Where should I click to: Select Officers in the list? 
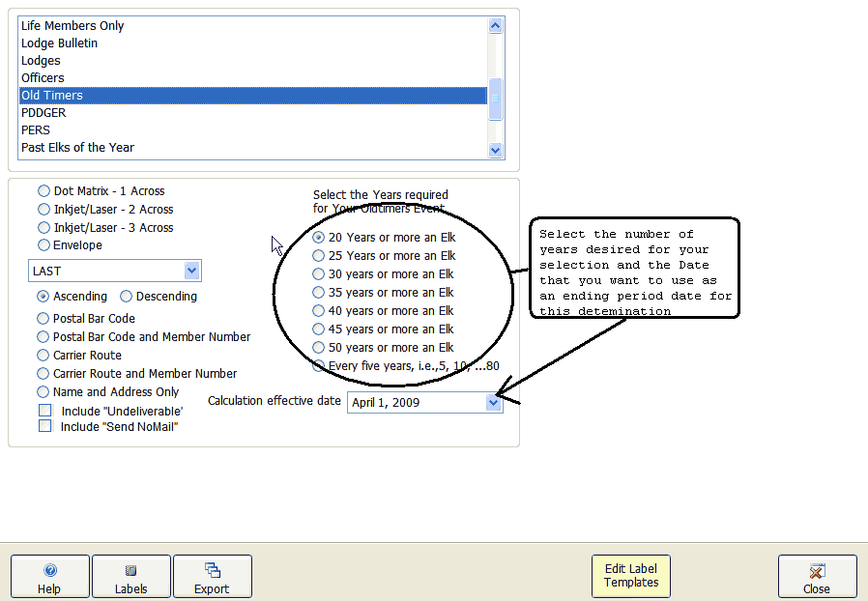pyautogui.click(x=43, y=78)
